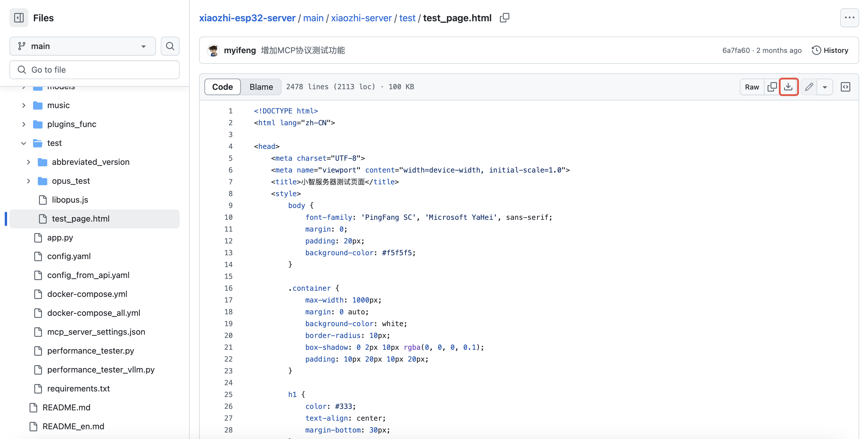The image size is (868, 439).
Task: Select the Code view tab
Action: (x=222, y=87)
